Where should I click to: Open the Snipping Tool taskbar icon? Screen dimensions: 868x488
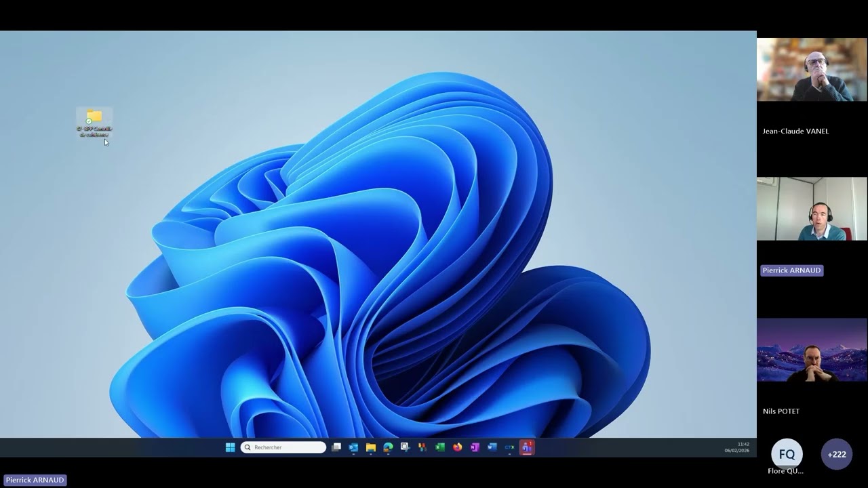[x=406, y=447]
